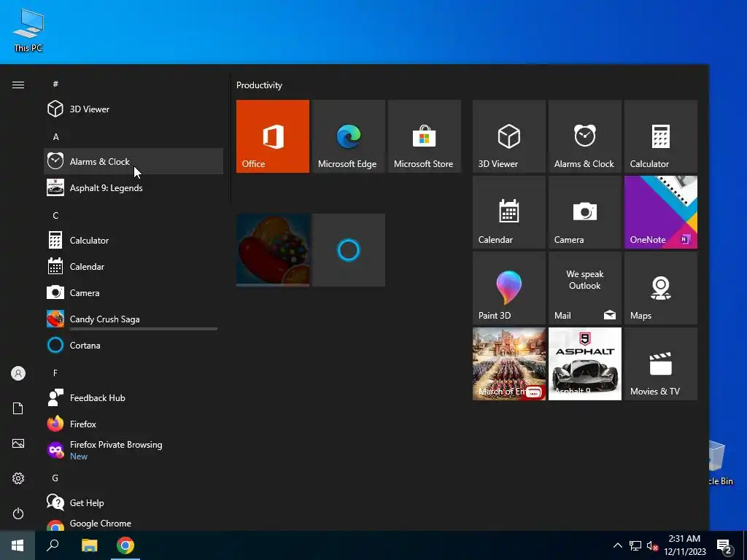Open Calendar from the app list

coord(133,266)
